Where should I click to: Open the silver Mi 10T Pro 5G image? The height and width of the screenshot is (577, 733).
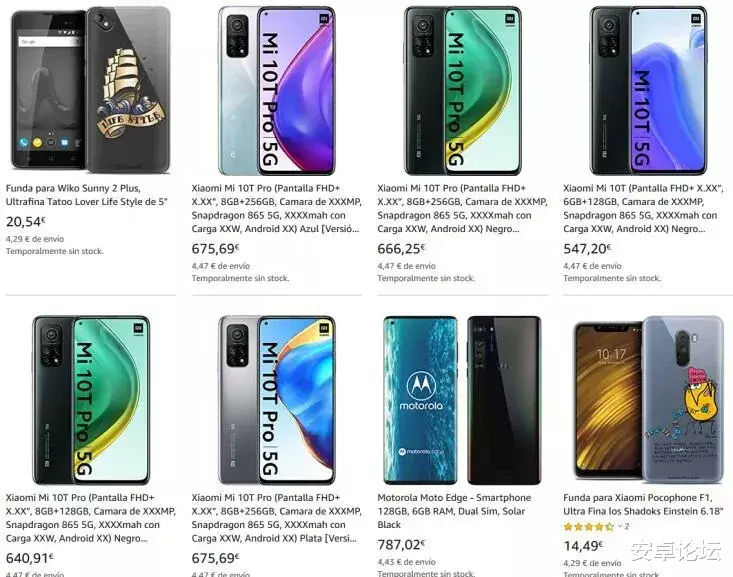(x=275, y=398)
